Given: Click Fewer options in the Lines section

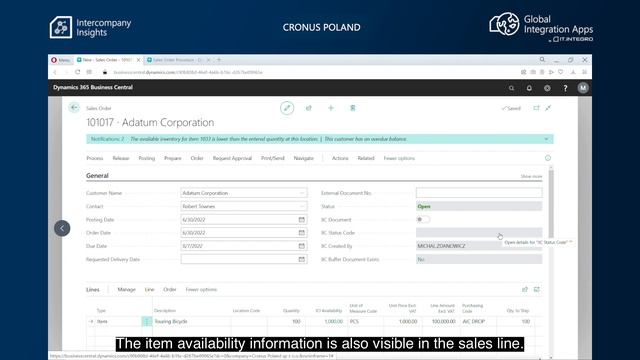Looking at the screenshot, I should click(201, 289).
